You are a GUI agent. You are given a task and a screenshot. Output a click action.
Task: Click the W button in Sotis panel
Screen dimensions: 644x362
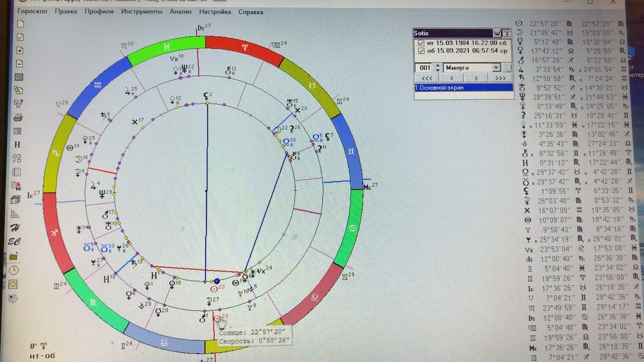498,33
